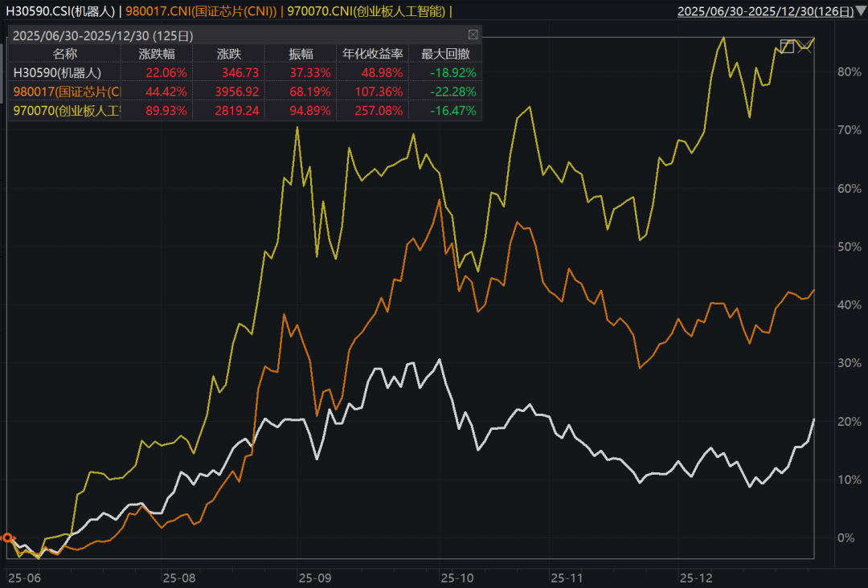868x588 pixels.
Task: Click the 25-08 label on the time axis
Action: click(x=179, y=578)
